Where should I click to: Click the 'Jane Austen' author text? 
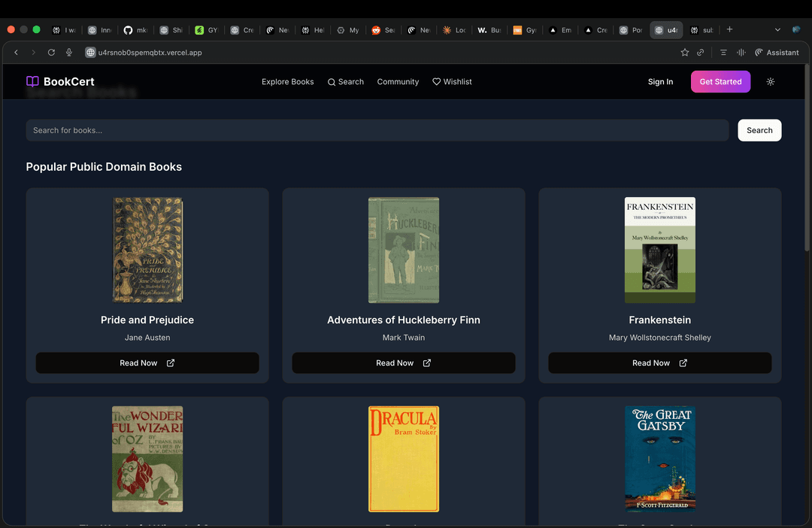click(147, 337)
